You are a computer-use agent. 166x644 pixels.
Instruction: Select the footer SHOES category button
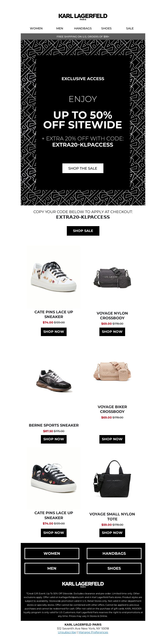coord(114,568)
